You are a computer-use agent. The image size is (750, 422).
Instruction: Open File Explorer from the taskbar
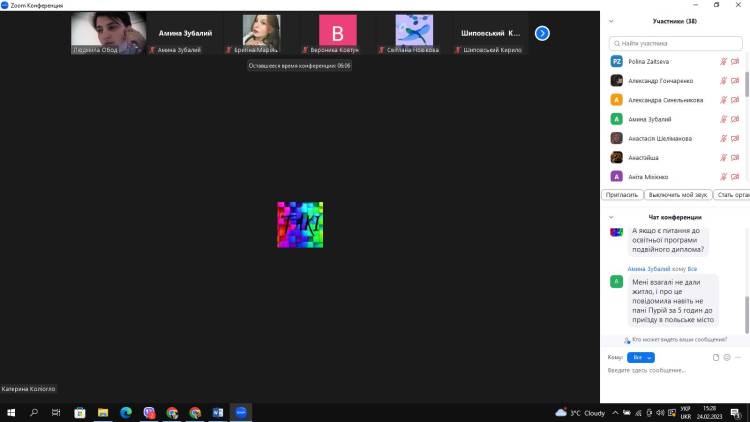tap(103, 412)
